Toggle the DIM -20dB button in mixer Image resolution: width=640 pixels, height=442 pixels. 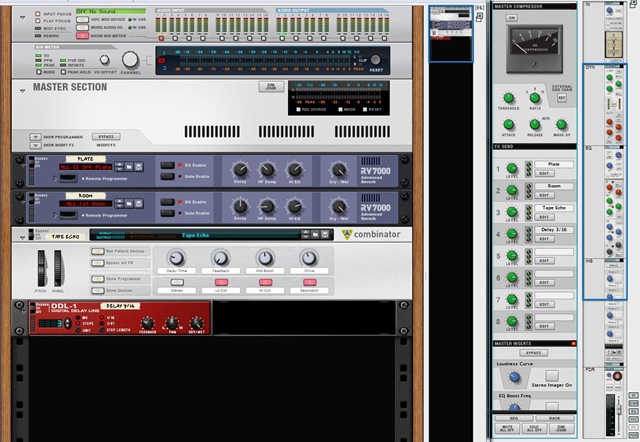[562, 428]
